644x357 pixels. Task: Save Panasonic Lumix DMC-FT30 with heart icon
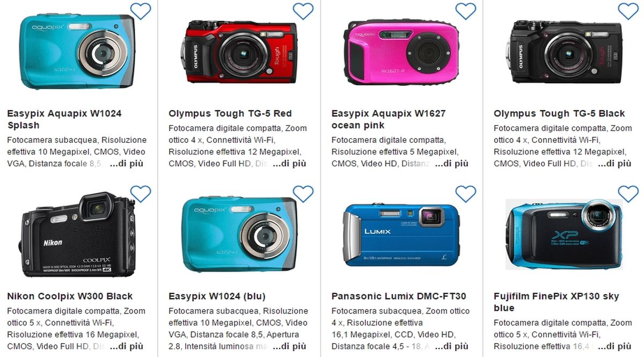click(x=466, y=194)
